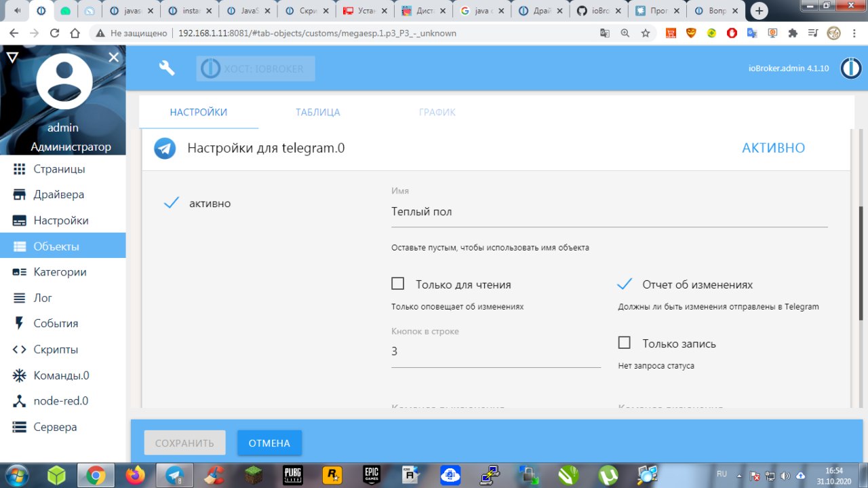The width and height of the screenshot is (868, 488).
Task: Open События in the sidebar
Action: [63, 323]
